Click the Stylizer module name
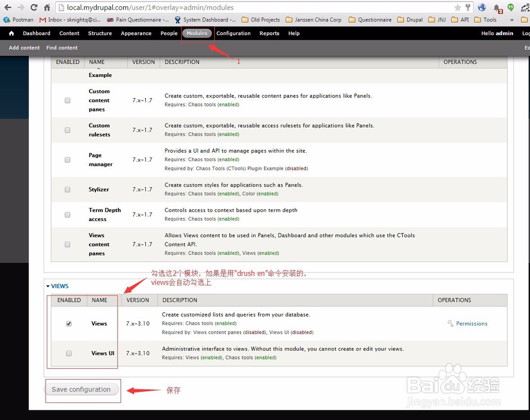The height and width of the screenshot is (420, 530). tap(99, 189)
